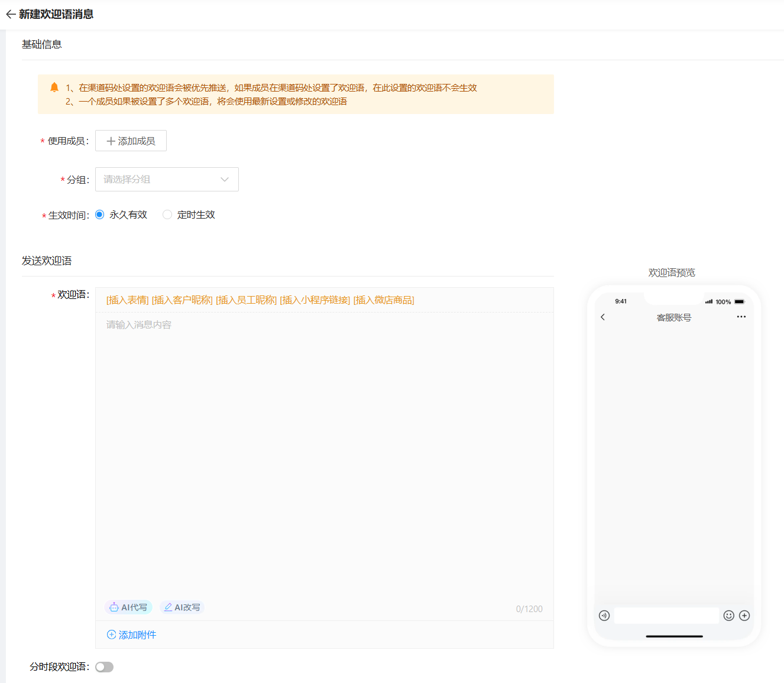Click the AI代写 robot icon button
Image resolution: width=784 pixels, height=683 pixels.
click(x=128, y=607)
